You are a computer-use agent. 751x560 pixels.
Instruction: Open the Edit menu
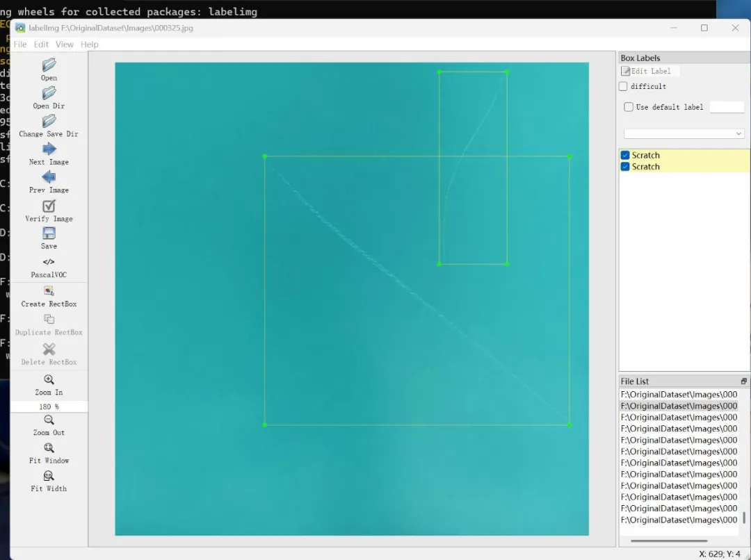tap(41, 44)
